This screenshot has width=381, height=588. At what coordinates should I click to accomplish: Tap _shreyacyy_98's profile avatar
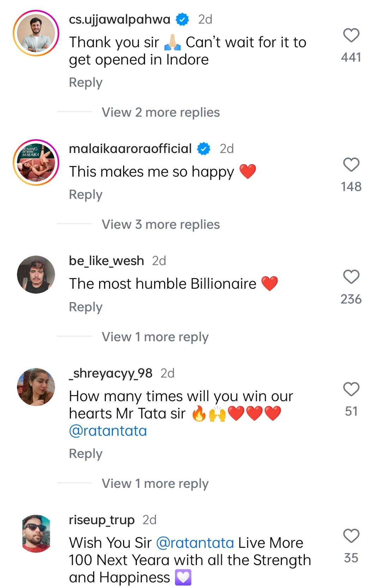(36, 387)
